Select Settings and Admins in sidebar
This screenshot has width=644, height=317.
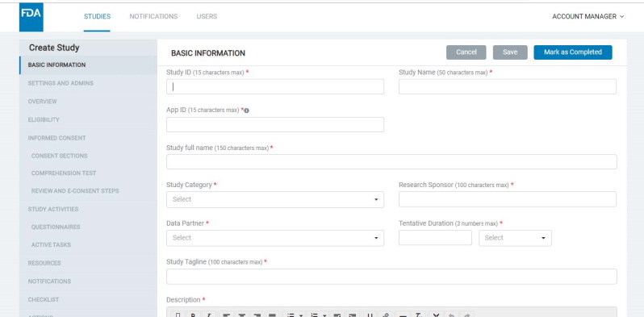tap(61, 83)
